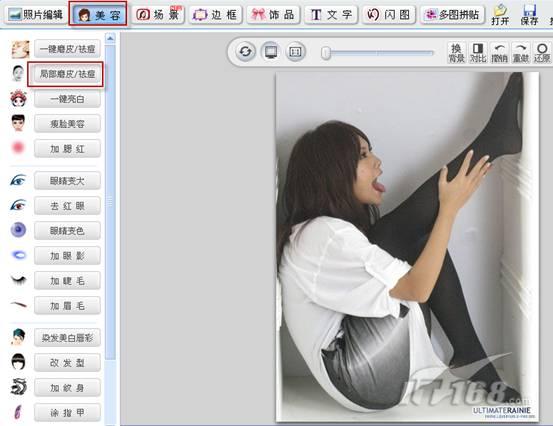
Task: Click the 还原 restore icon
Action: pos(542,53)
